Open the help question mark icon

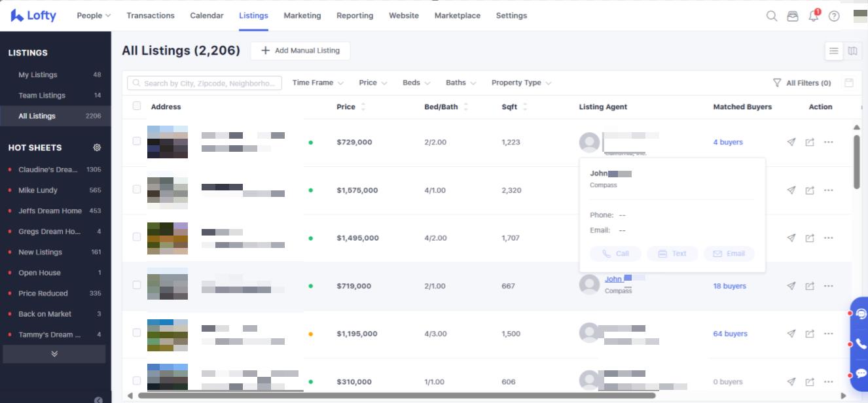click(834, 16)
